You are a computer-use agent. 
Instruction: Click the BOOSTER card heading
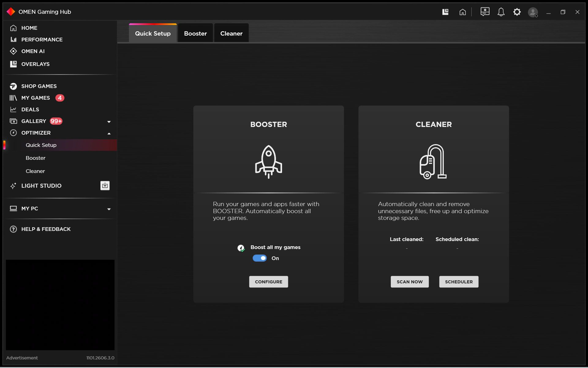(269, 124)
